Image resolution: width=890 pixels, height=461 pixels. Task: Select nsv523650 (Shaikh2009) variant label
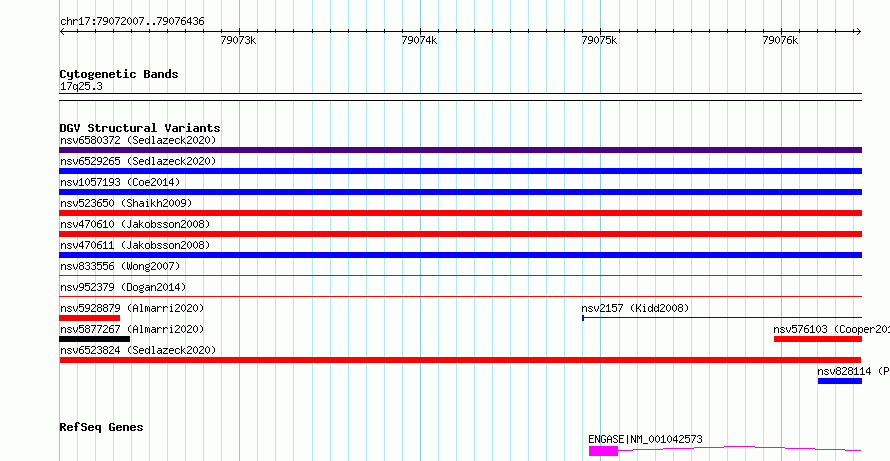pyautogui.click(x=126, y=203)
